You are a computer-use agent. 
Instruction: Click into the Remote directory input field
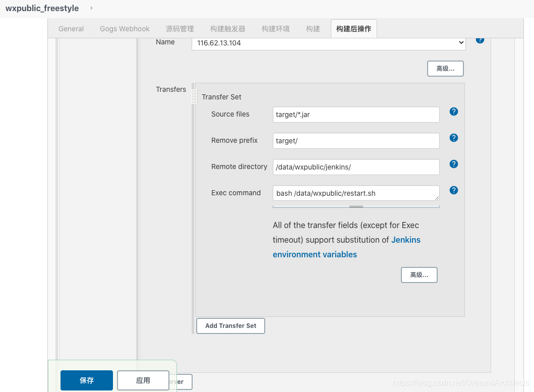pyautogui.click(x=356, y=167)
